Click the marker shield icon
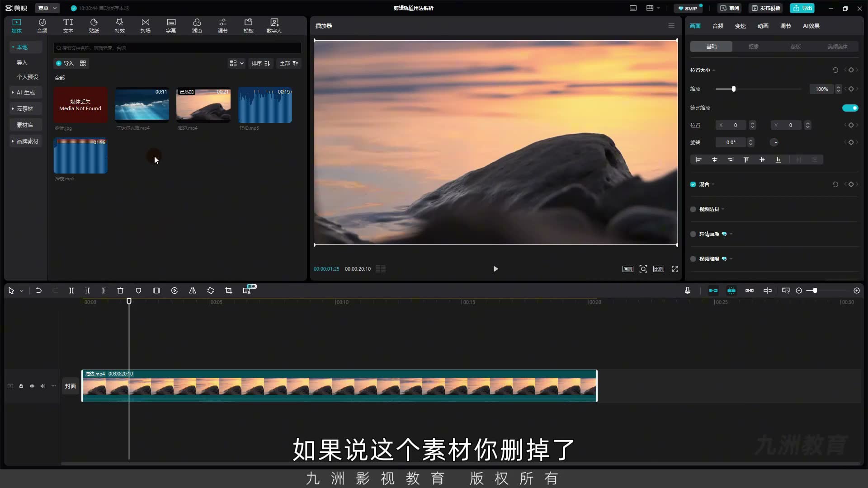This screenshot has width=868, height=488. click(138, 291)
